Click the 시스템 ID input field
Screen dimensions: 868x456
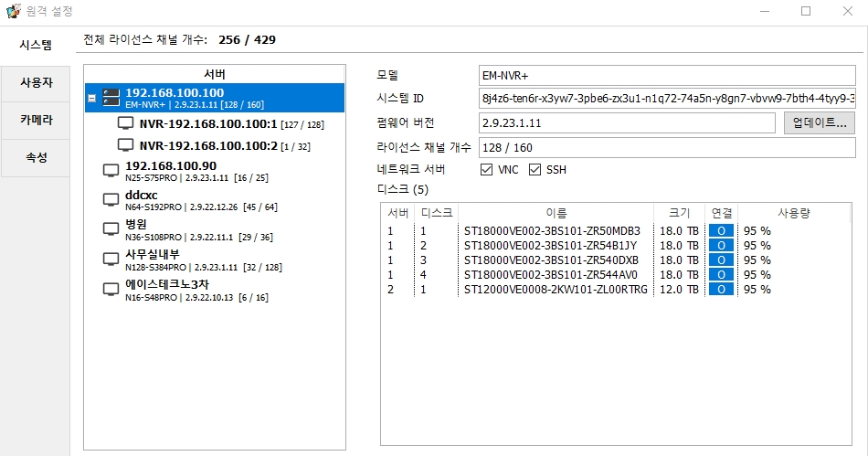[667, 99]
